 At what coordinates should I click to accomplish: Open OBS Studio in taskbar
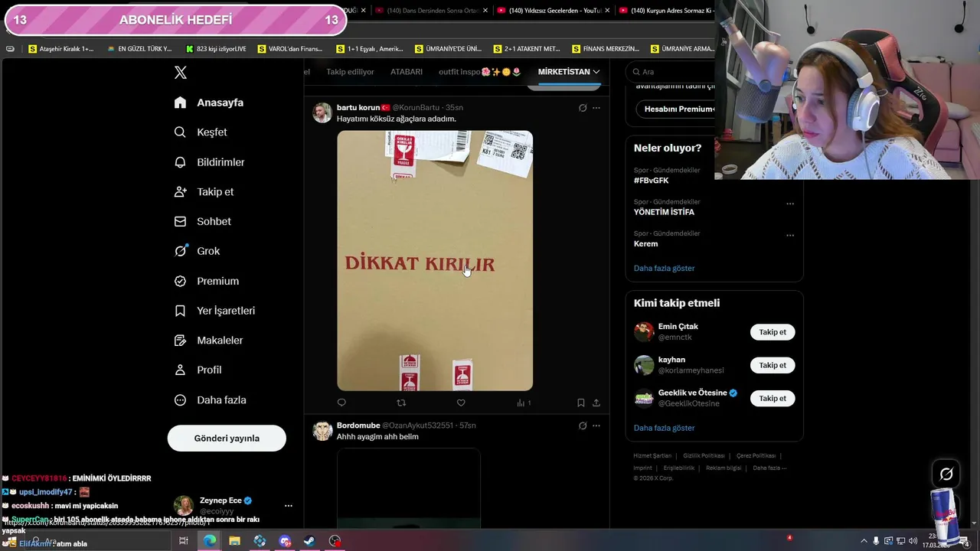pyautogui.click(x=335, y=541)
